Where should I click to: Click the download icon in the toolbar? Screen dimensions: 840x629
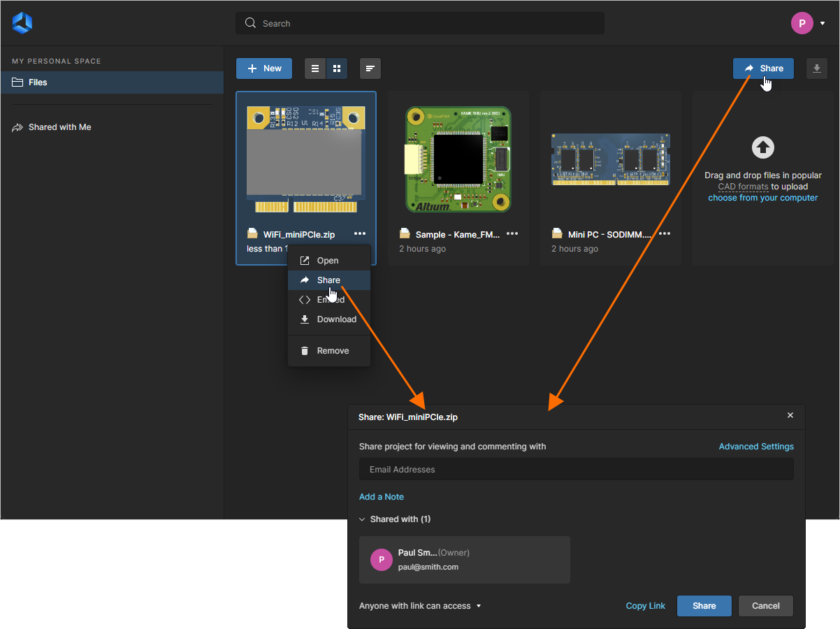tap(816, 68)
